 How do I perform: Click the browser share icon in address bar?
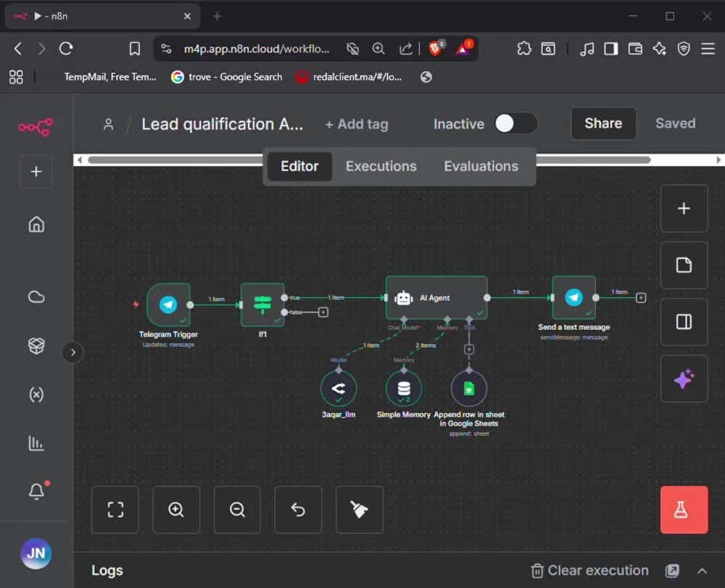(405, 49)
